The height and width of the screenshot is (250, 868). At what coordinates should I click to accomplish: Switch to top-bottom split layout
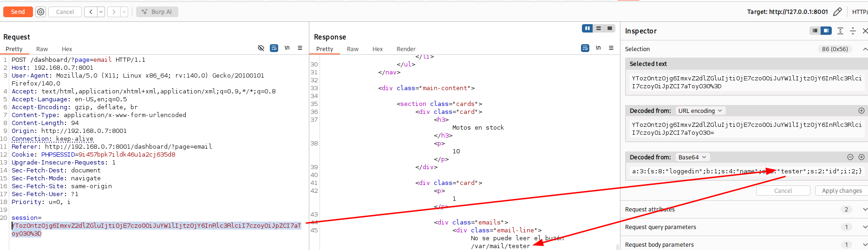coord(599,29)
